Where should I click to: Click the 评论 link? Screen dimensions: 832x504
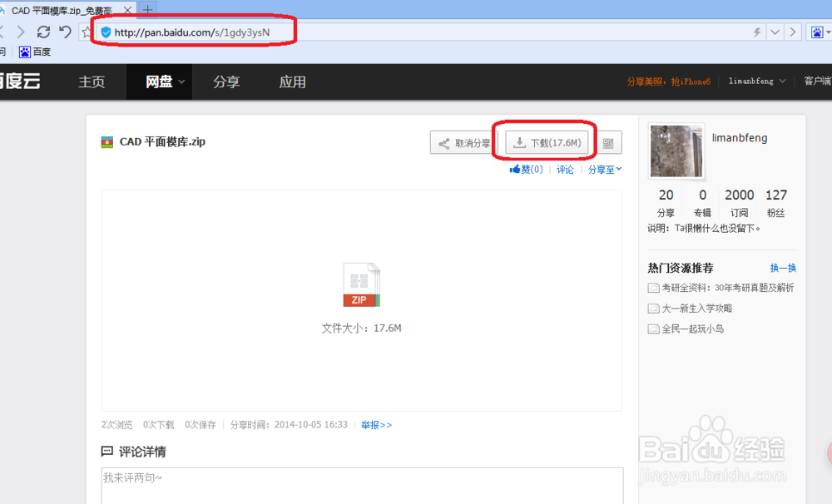pos(565,169)
